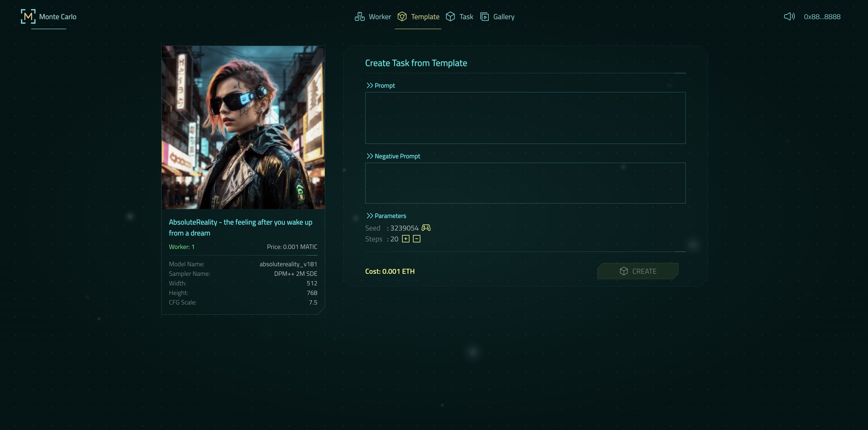Increase steps with the plus button
Screen dimensions: 868x430
coord(406,239)
